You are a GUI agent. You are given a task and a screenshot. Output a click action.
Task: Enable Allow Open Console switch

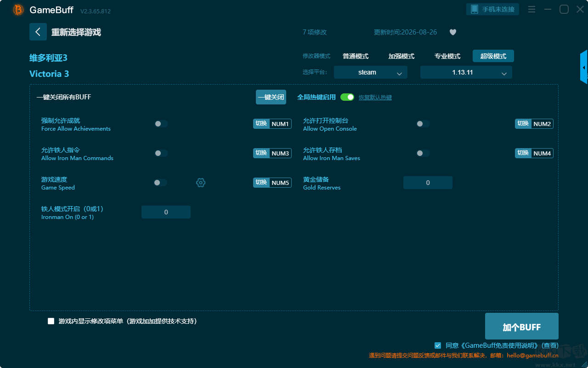point(423,124)
